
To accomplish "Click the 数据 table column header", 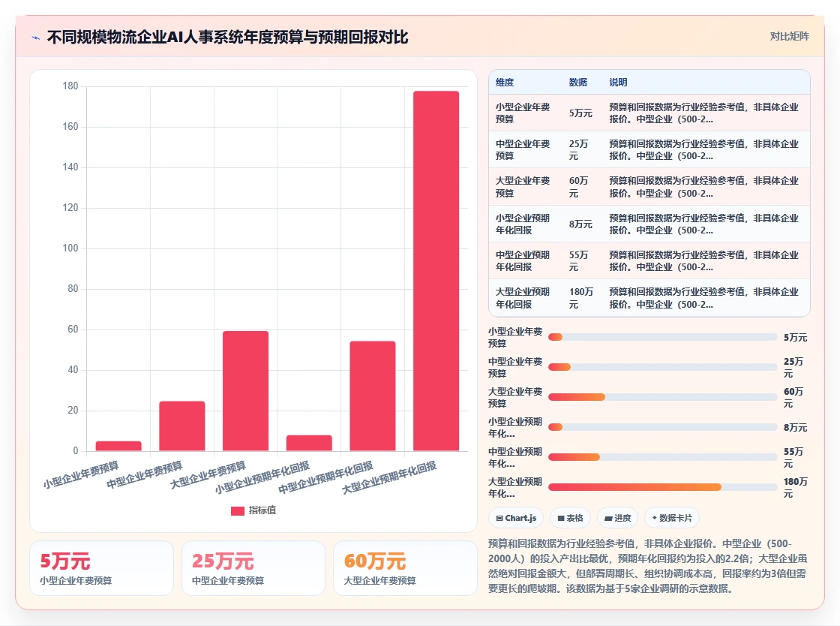I will point(578,83).
